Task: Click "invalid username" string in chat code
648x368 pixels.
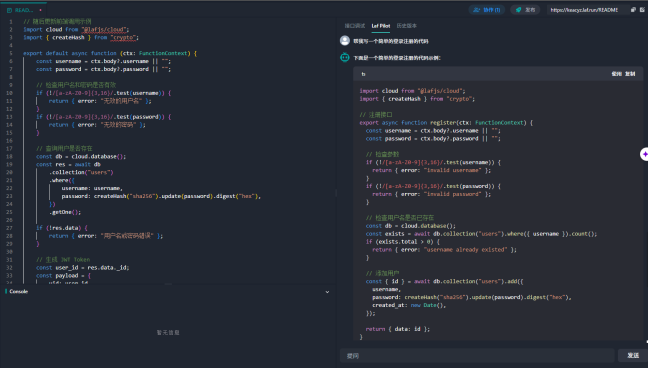Action: click(x=453, y=170)
